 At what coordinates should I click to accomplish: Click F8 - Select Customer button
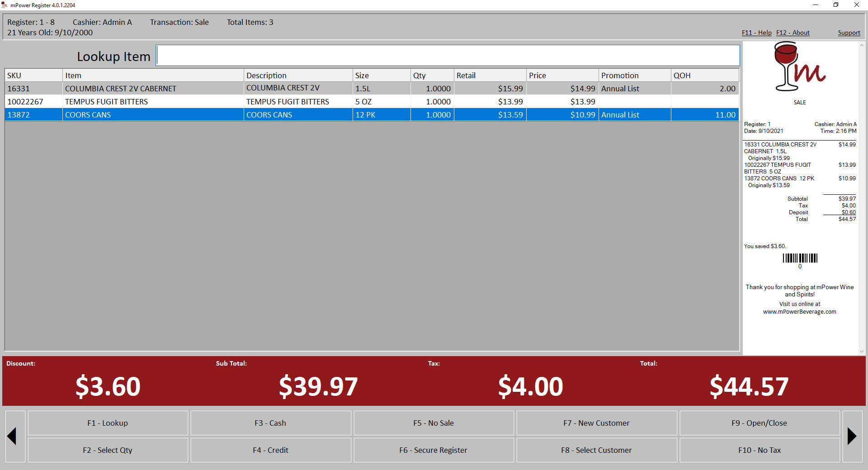[x=596, y=450]
